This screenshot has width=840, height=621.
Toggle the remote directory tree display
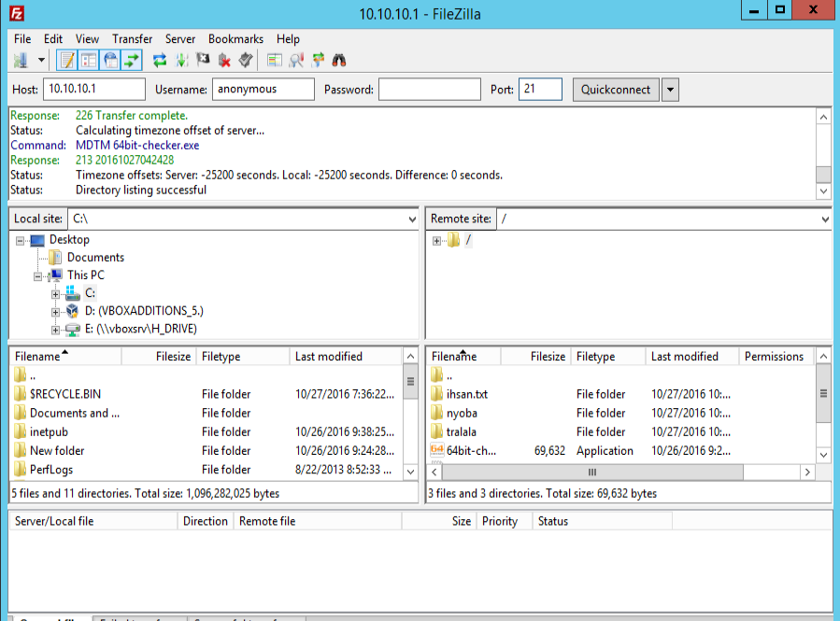pyautogui.click(x=110, y=60)
